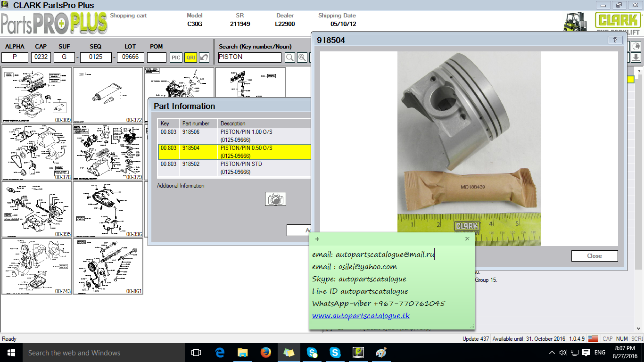Open the action center notifications icon
Viewport: 644px width, 362px height.
click(586, 353)
